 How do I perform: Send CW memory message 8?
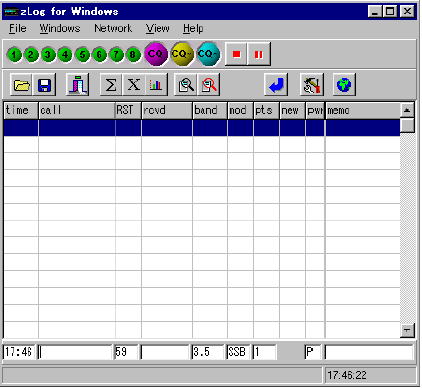[x=133, y=55]
